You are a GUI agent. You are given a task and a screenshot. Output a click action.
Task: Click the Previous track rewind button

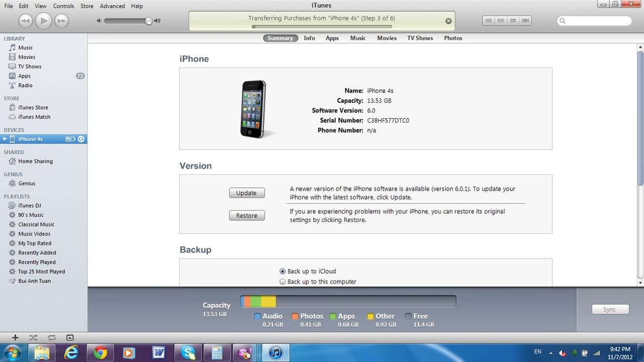point(26,21)
